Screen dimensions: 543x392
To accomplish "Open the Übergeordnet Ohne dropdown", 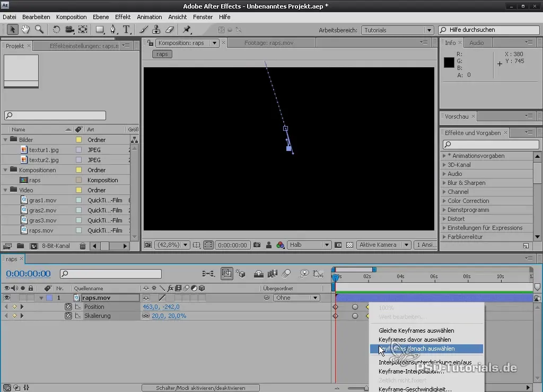I will tap(296, 298).
